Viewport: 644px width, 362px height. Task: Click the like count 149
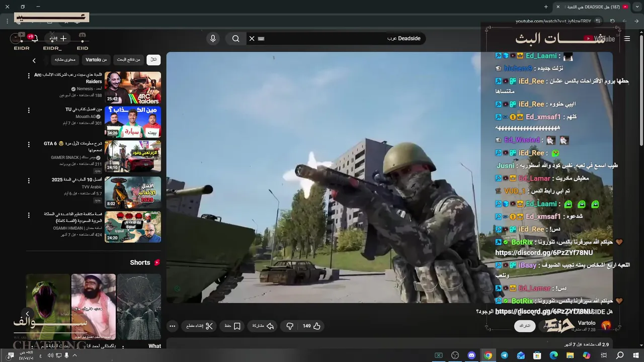pyautogui.click(x=307, y=326)
